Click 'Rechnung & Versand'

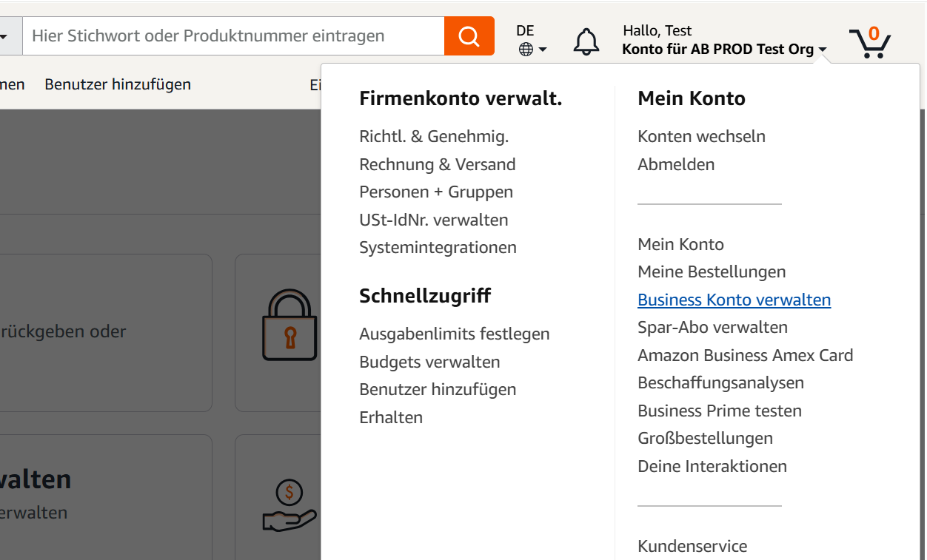437,164
